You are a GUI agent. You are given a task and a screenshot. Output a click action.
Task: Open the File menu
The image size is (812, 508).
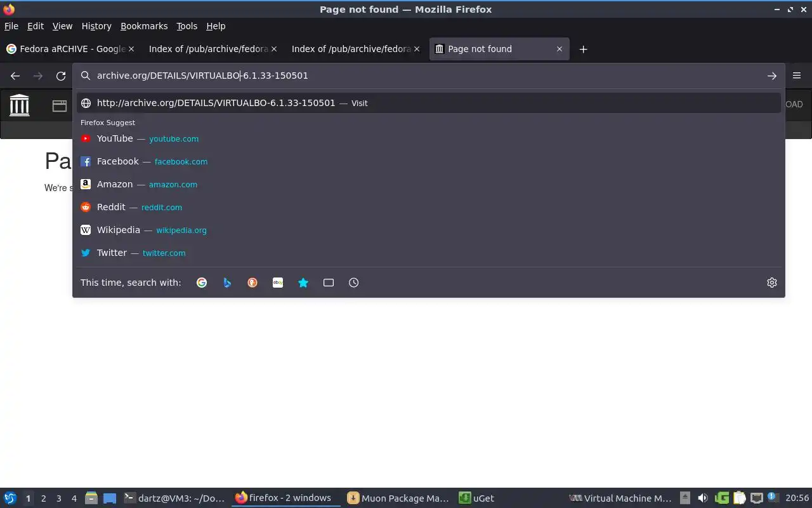click(x=11, y=26)
